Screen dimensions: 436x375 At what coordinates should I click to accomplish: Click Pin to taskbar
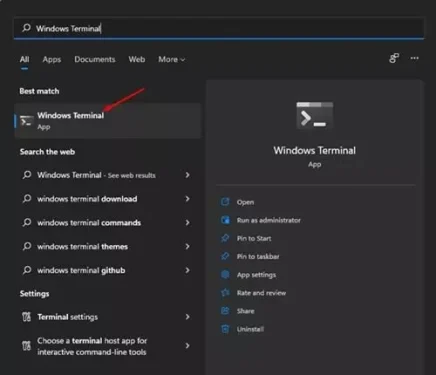tap(258, 256)
